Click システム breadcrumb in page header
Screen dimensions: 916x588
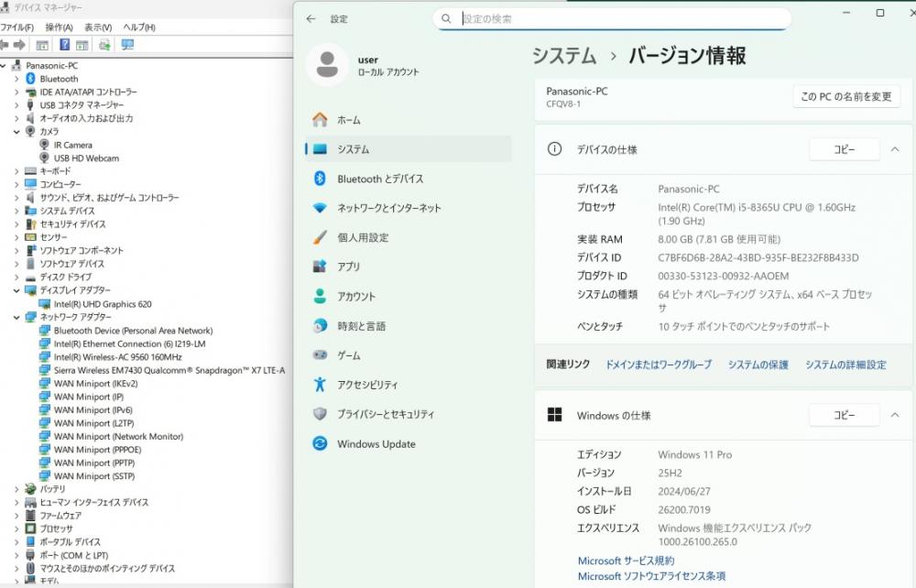(564, 56)
